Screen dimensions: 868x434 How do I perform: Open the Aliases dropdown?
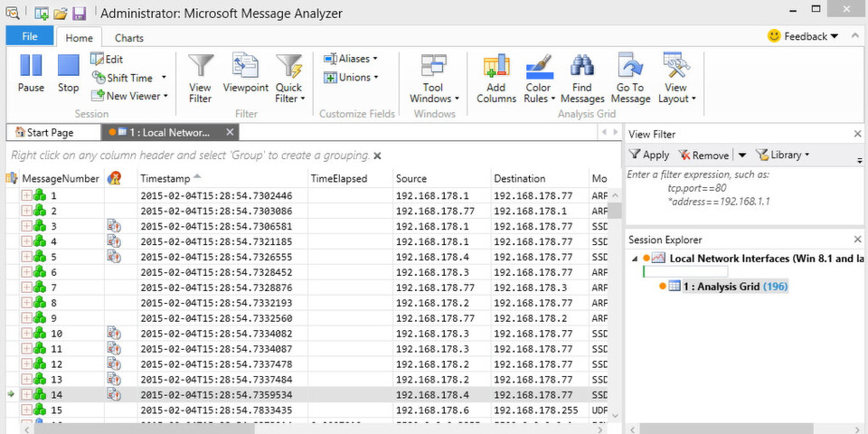351,59
